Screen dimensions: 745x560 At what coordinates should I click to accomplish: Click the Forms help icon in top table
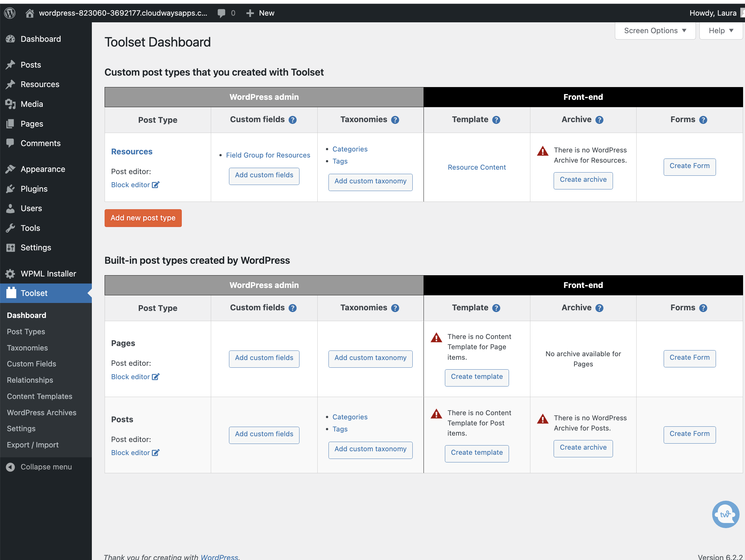[x=703, y=120]
